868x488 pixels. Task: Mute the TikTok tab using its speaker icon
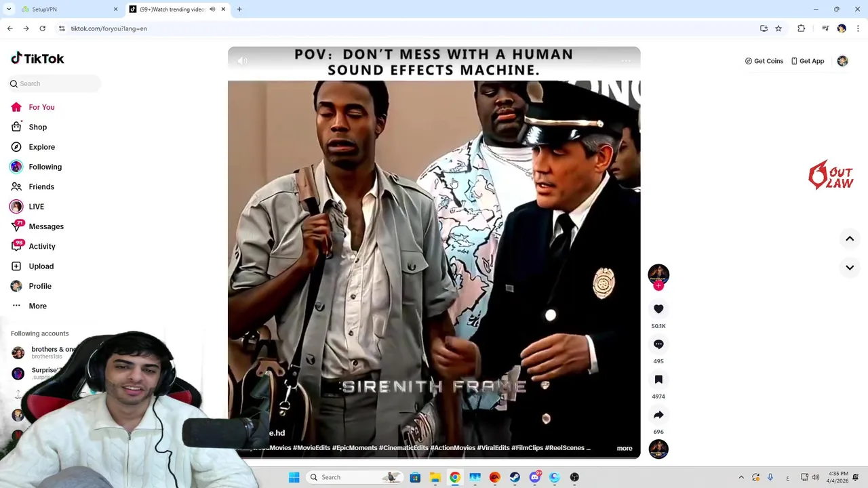coord(212,9)
